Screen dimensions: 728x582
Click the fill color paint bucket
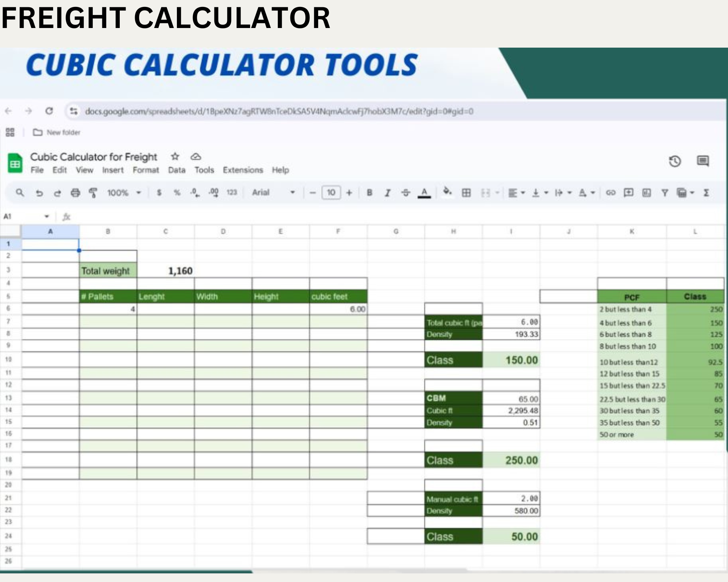(447, 192)
